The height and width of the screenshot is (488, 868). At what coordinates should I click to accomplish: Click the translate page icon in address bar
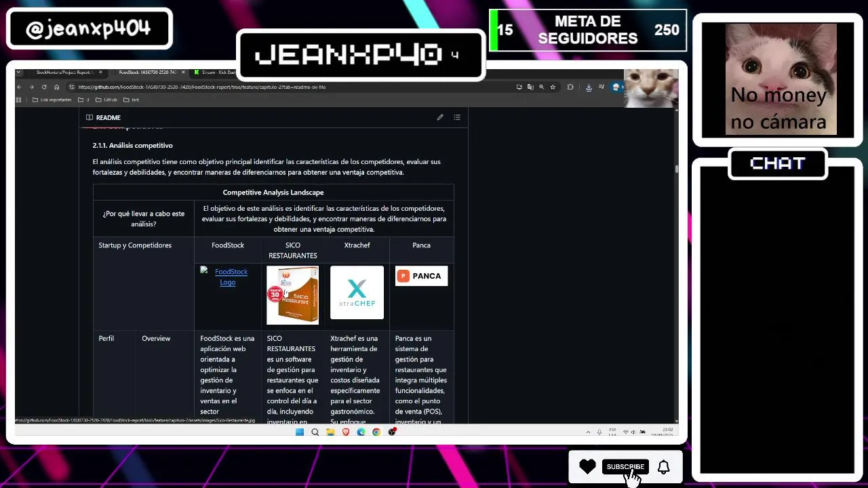[530, 87]
